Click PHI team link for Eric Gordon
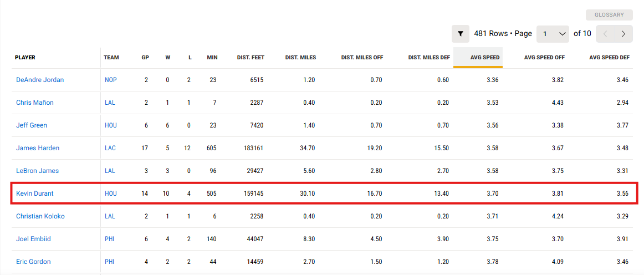The width and height of the screenshot is (644, 275). [110, 262]
